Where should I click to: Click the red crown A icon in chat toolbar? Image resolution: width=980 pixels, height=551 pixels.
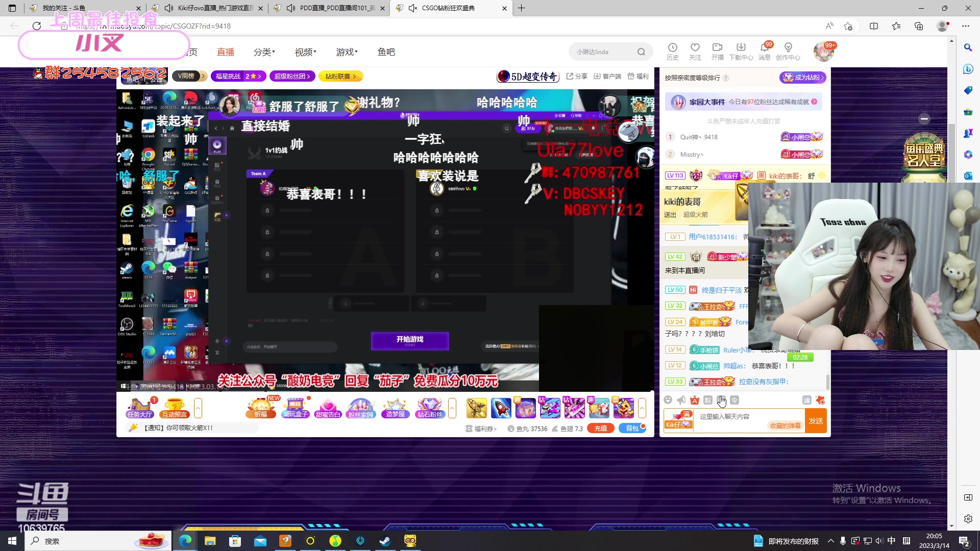(x=694, y=400)
